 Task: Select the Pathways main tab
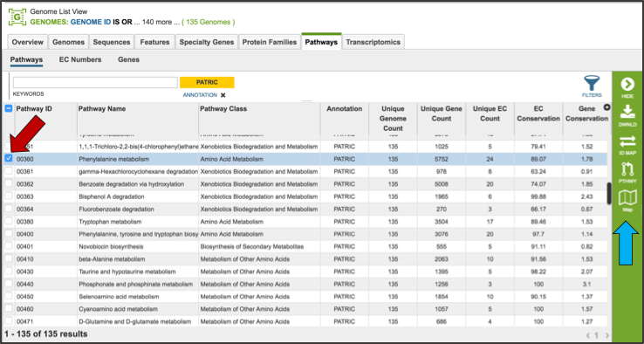pos(321,42)
